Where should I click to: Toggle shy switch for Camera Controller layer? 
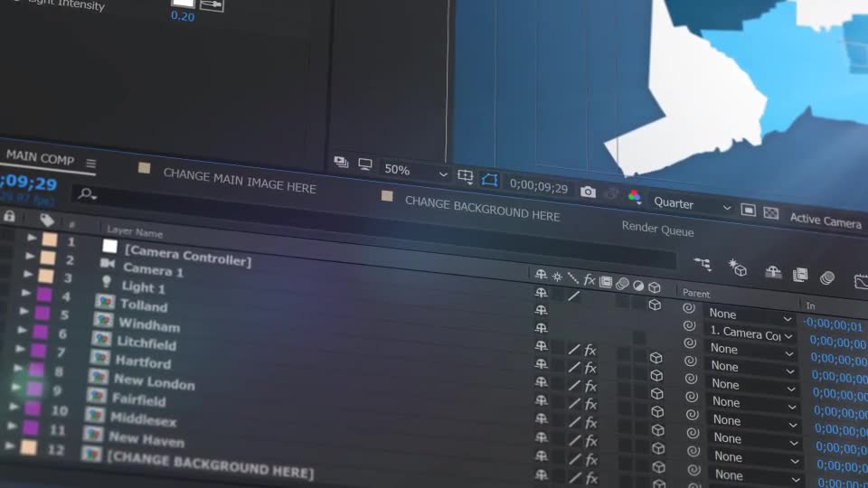[x=541, y=292]
